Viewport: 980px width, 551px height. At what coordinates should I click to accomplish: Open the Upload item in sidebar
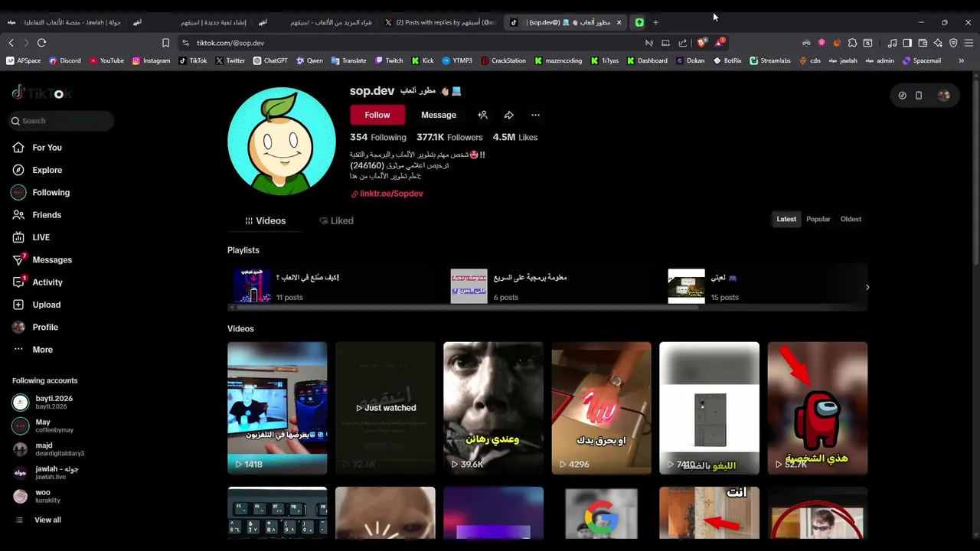(36, 305)
